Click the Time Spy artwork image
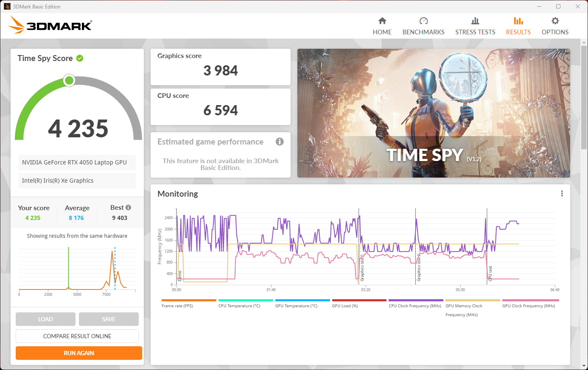Image resolution: width=588 pixels, height=370 pixels. [x=434, y=113]
